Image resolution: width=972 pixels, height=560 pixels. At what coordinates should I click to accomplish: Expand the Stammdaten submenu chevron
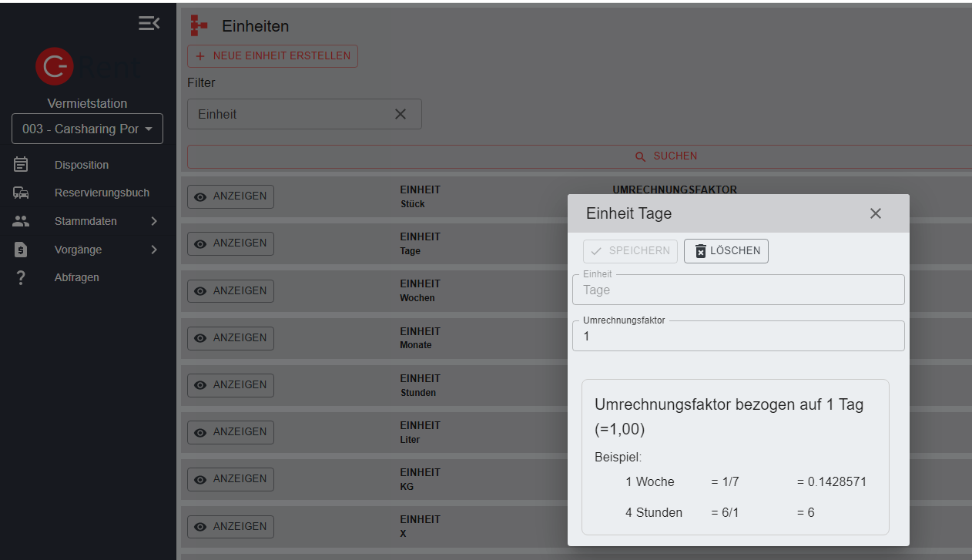[154, 221]
